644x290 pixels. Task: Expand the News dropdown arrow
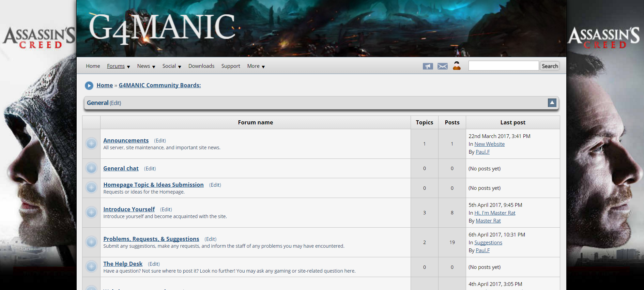154,67
